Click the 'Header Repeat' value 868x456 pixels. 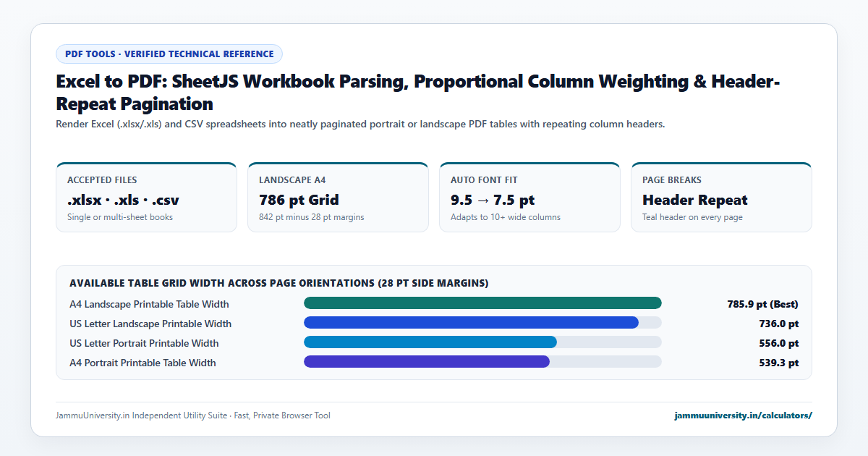[695, 200]
